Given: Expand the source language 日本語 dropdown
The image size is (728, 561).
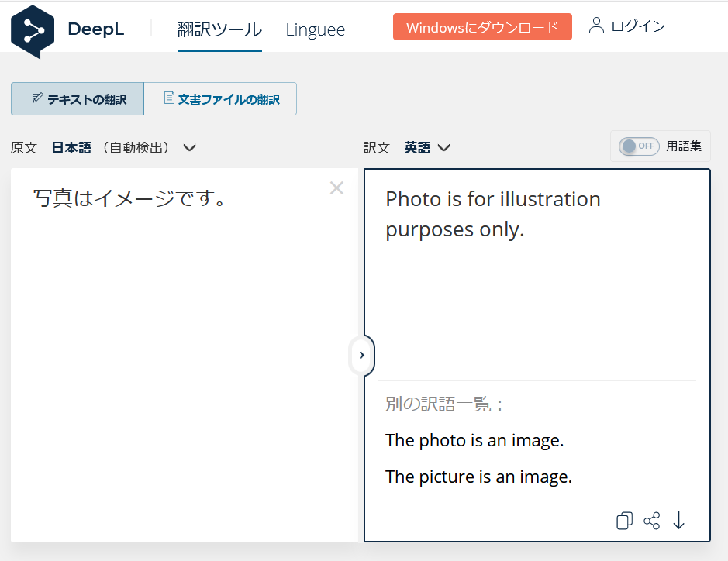Looking at the screenshot, I should [189, 147].
